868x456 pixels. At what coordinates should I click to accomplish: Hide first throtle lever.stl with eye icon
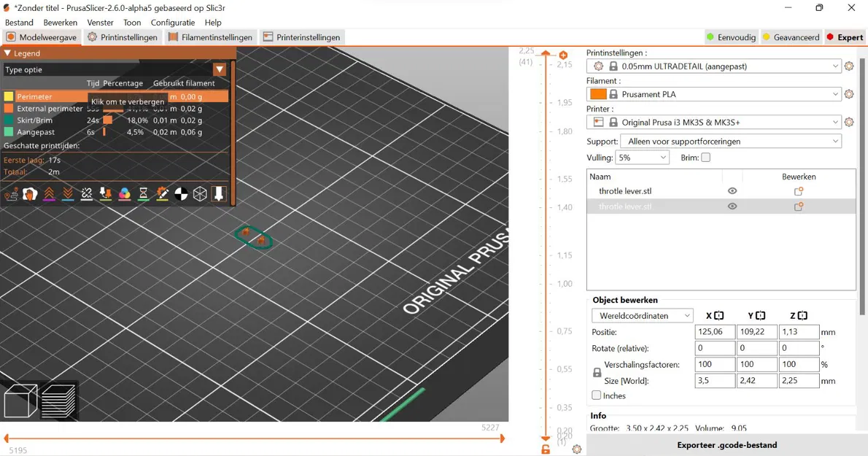(x=732, y=191)
